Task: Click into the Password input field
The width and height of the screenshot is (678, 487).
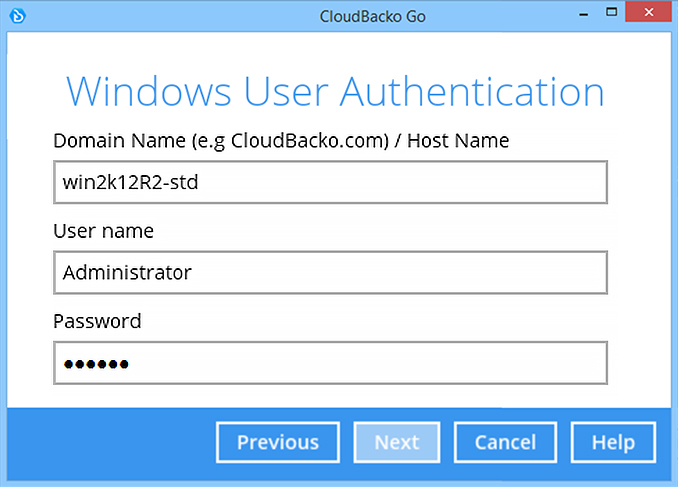Action: click(x=330, y=363)
